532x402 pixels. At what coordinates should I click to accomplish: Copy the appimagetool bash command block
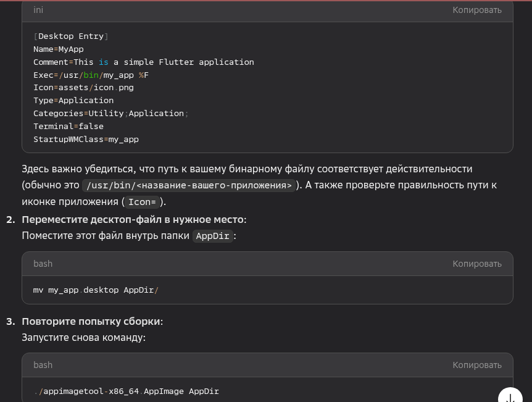click(476, 365)
